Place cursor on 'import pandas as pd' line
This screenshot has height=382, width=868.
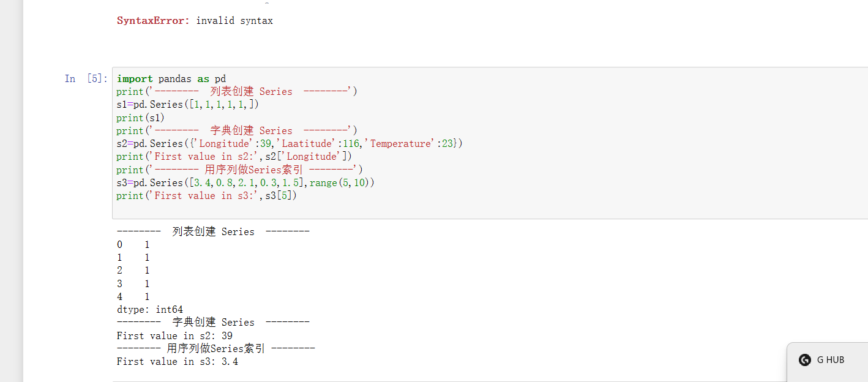[x=171, y=78]
